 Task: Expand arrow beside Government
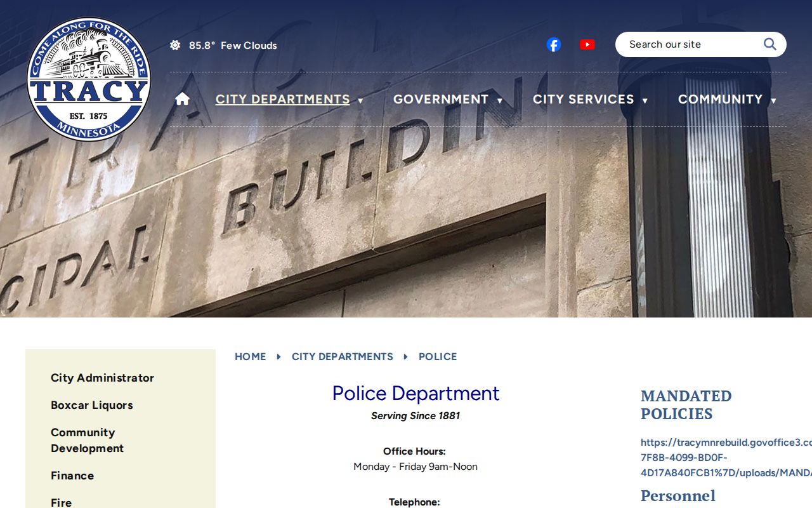tap(500, 100)
